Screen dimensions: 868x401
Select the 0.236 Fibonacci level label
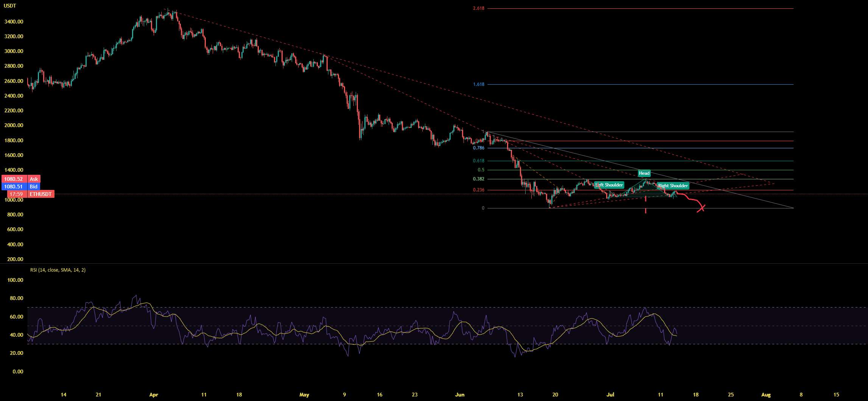coord(478,190)
